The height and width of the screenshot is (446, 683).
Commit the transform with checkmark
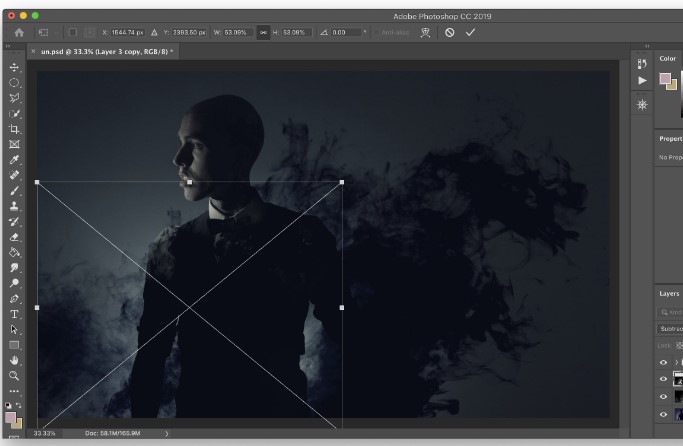pyautogui.click(x=470, y=33)
